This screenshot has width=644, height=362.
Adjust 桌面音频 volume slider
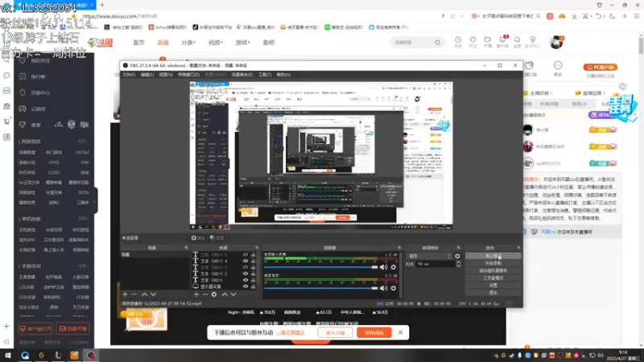tap(320, 288)
